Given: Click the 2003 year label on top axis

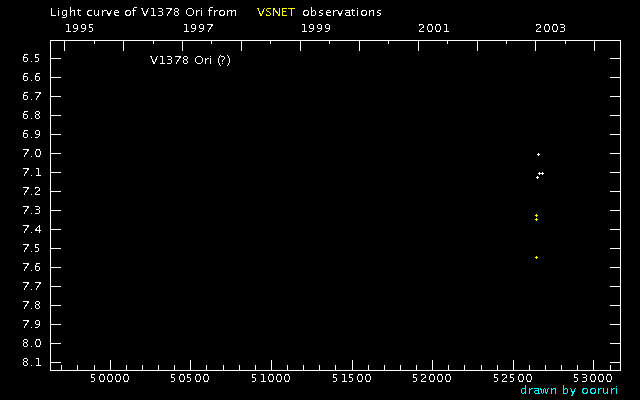Looking at the screenshot, I should 551,27.
